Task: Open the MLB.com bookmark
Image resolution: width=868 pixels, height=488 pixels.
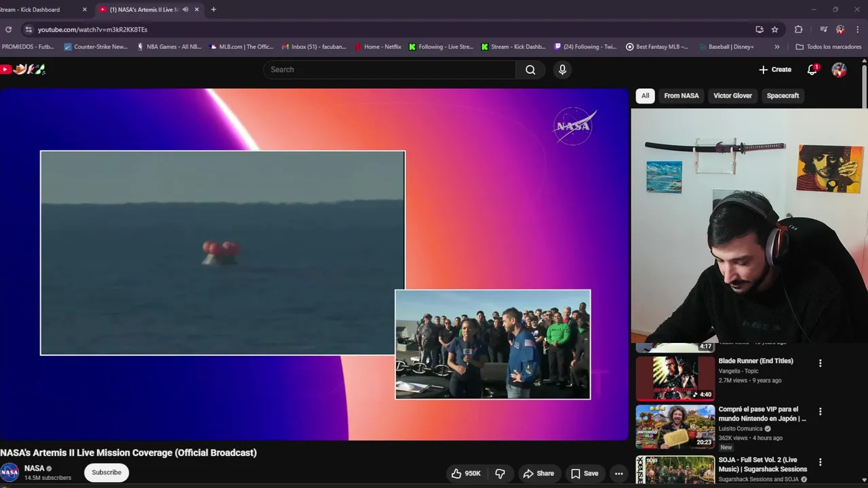Action: (x=241, y=47)
